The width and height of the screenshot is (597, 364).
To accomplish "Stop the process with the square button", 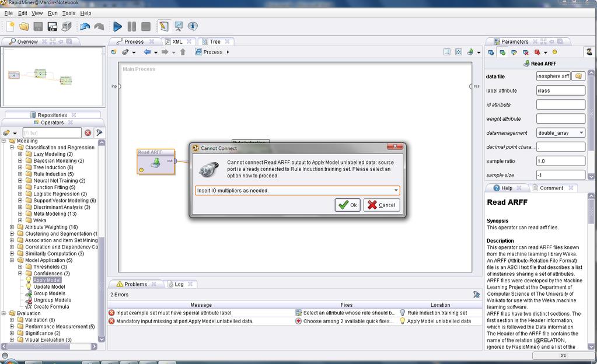I will tap(146, 26).
